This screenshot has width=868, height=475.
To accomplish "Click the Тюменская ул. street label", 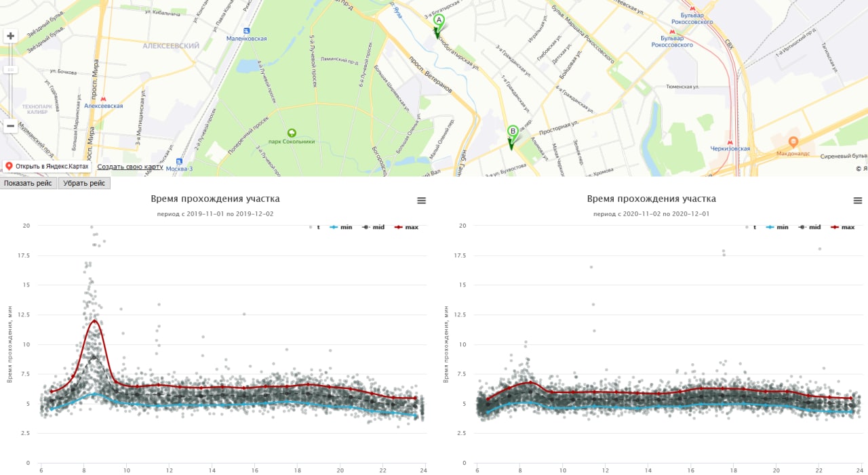I will (x=682, y=87).
